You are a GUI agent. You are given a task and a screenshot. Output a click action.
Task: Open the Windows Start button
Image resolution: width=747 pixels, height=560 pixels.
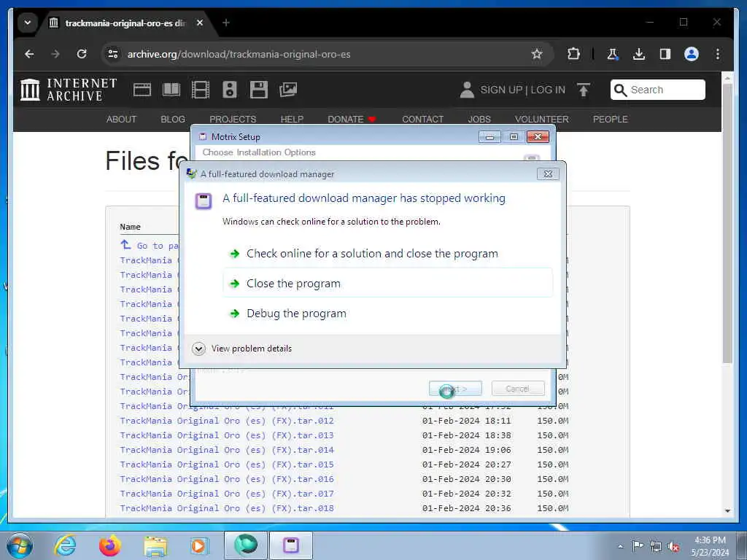tap(20, 545)
